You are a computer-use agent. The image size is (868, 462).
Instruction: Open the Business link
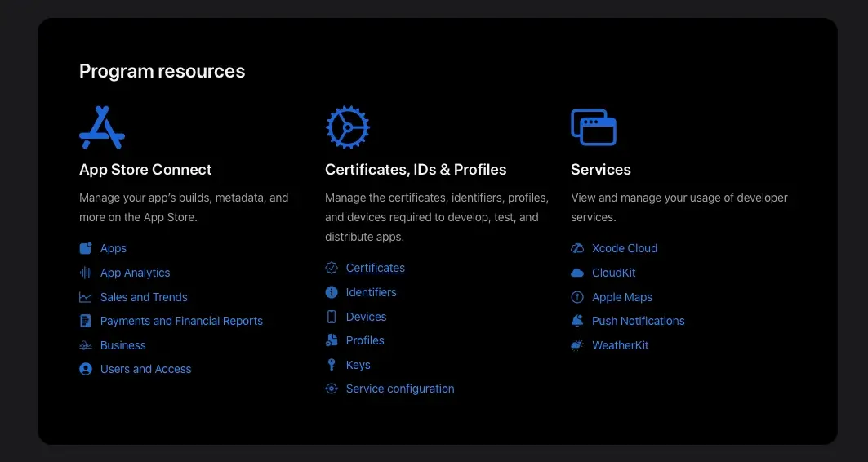click(123, 345)
